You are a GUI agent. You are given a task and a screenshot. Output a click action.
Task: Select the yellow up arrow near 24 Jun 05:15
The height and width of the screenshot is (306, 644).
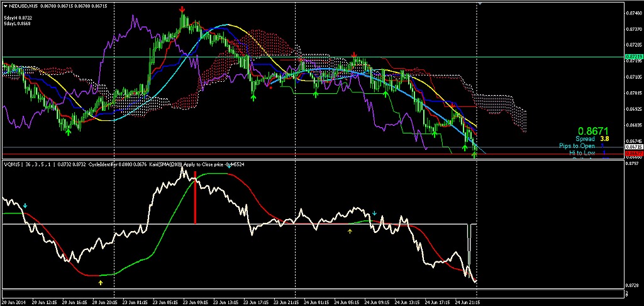click(350, 231)
